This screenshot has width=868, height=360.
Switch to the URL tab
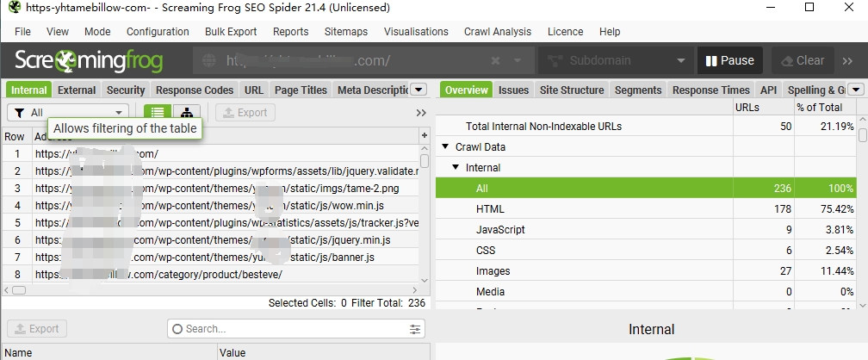point(254,90)
